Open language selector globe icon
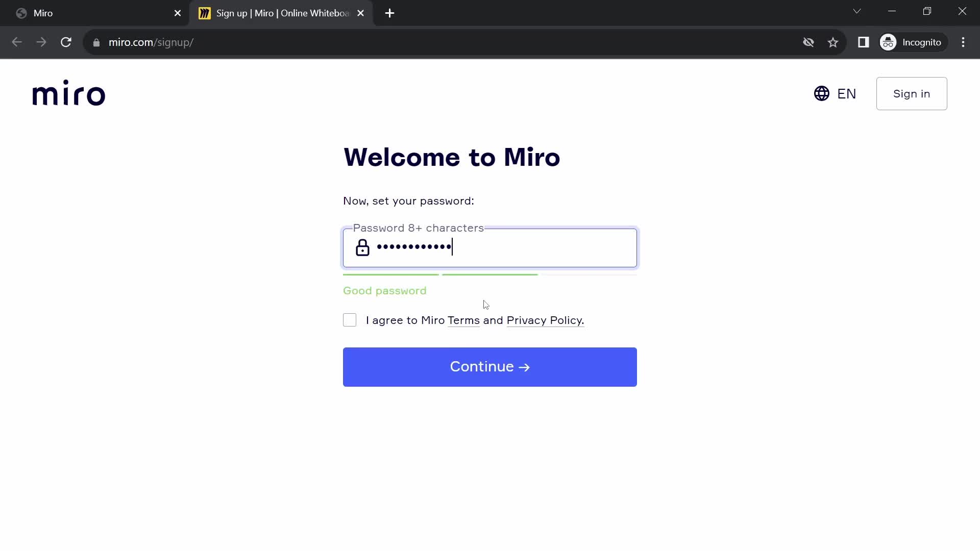980x551 pixels. click(x=821, y=93)
